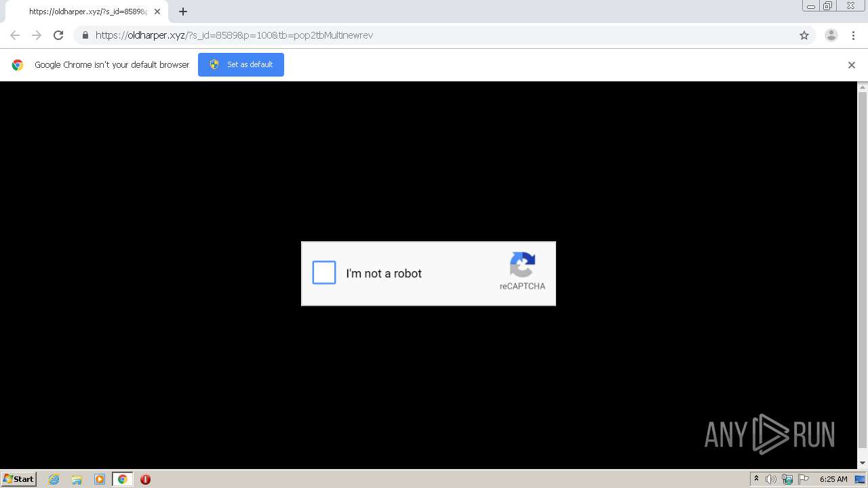The image size is (868, 488).
Task: Open the Windows Start menu
Action: point(19,479)
